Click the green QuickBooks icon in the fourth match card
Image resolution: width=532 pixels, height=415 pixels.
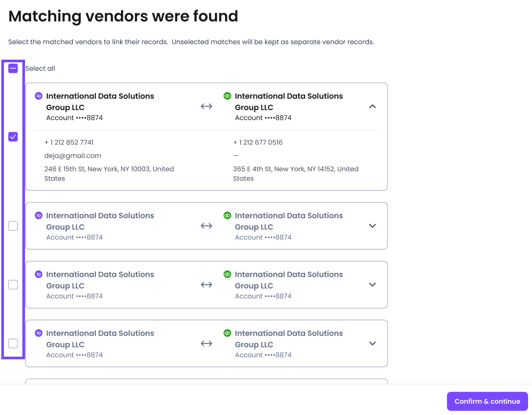pyautogui.click(x=227, y=333)
